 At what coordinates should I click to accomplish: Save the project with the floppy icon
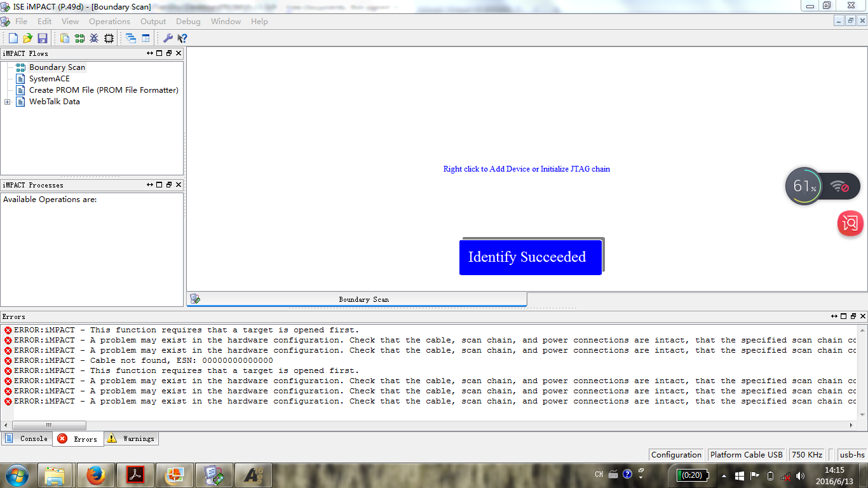coord(43,38)
